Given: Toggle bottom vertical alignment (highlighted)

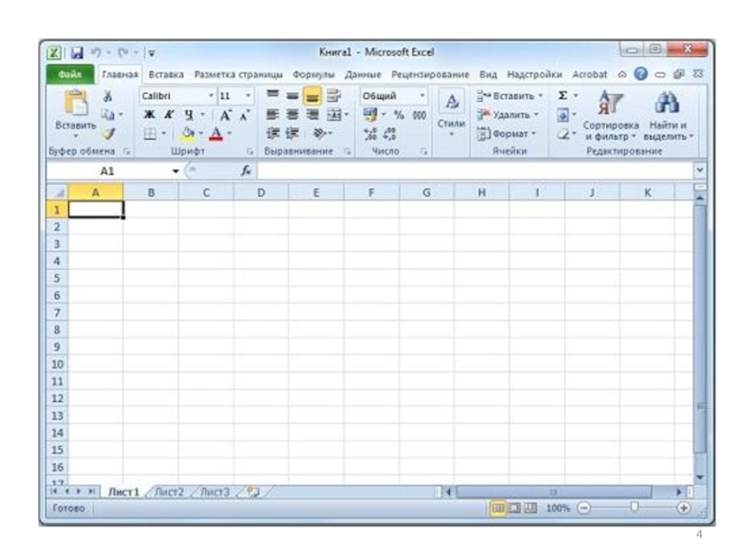Looking at the screenshot, I should click(312, 96).
